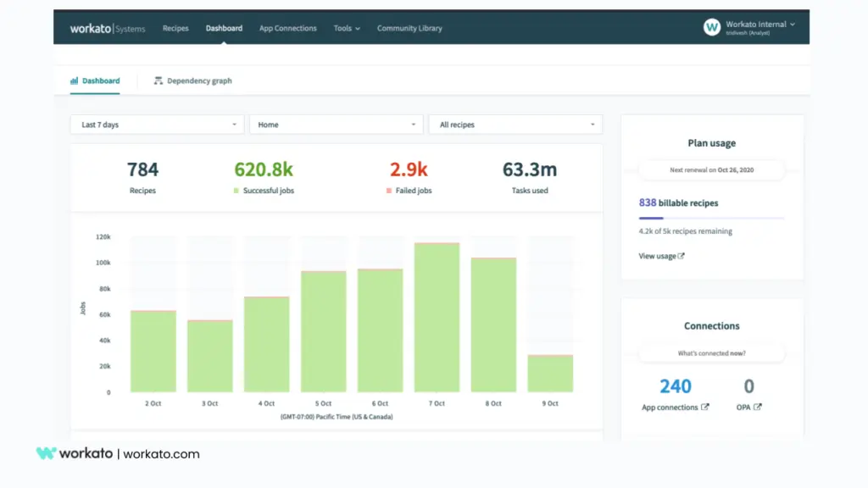Click the Dependency graph icon
The height and width of the screenshot is (488, 868).
pyautogui.click(x=159, y=81)
